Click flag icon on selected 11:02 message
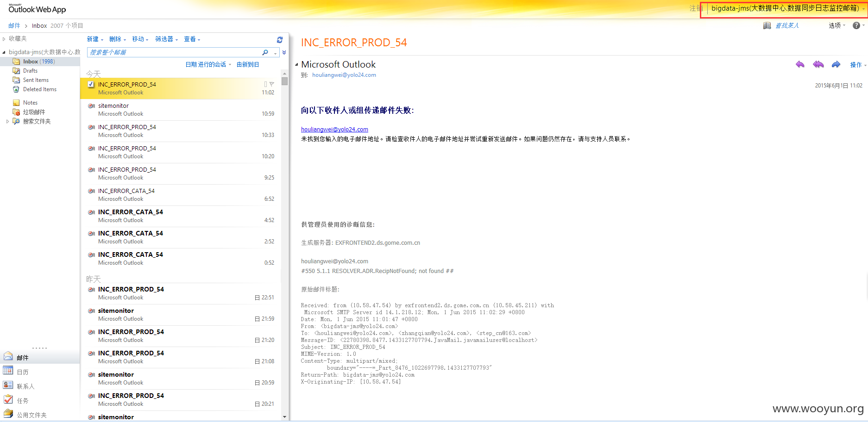This screenshot has width=868, height=422. point(272,84)
